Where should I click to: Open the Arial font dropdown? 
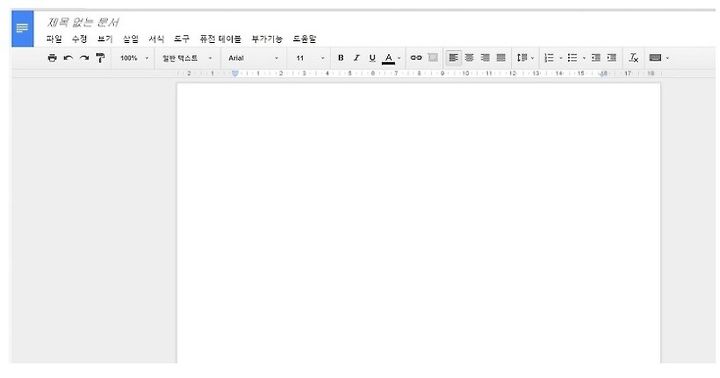(x=253, y=58)
